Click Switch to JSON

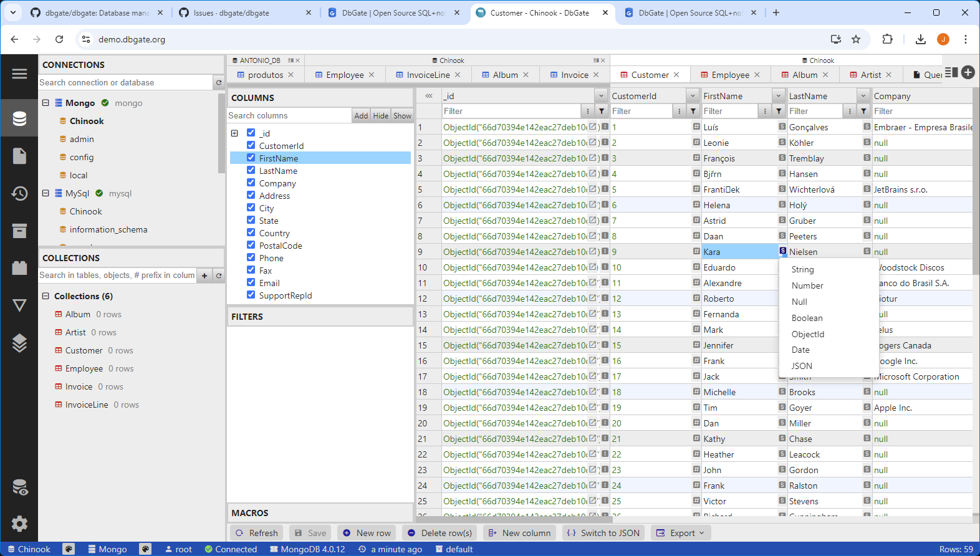pyautogui.click(x=604, y=533)
